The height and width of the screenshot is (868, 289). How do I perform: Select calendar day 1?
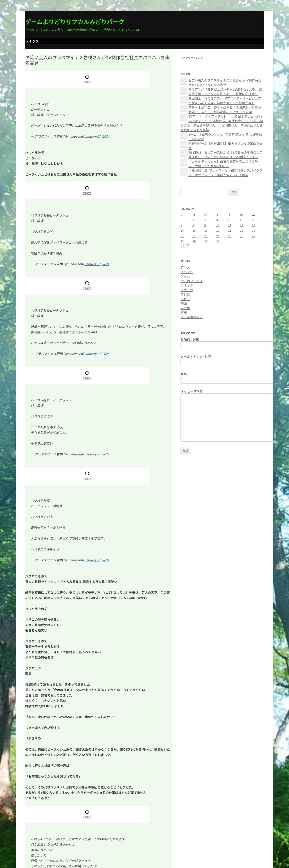click(x=193, y=220)
